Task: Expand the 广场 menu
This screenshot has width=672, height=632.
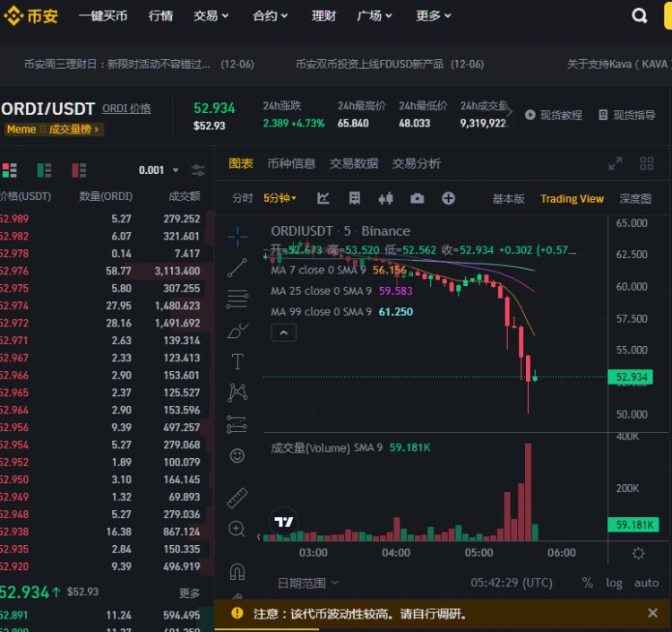Action: point(375,16)
